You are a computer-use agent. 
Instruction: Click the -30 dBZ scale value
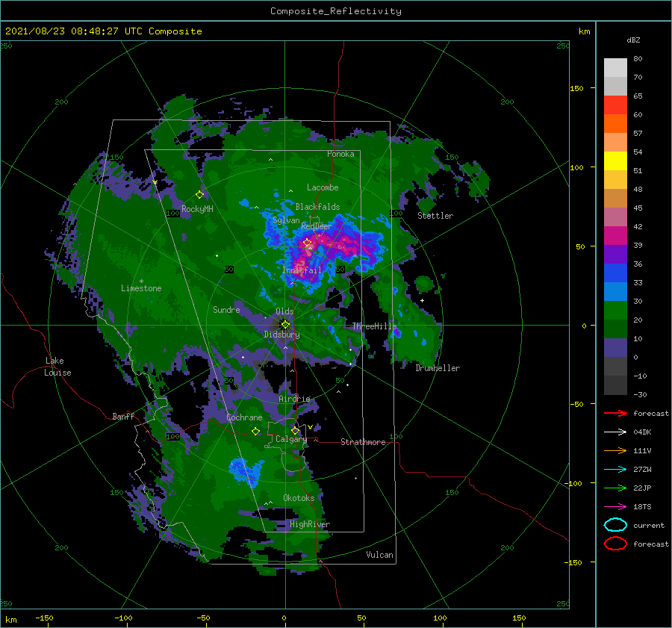pyautogui.click(x=640, y=395)
